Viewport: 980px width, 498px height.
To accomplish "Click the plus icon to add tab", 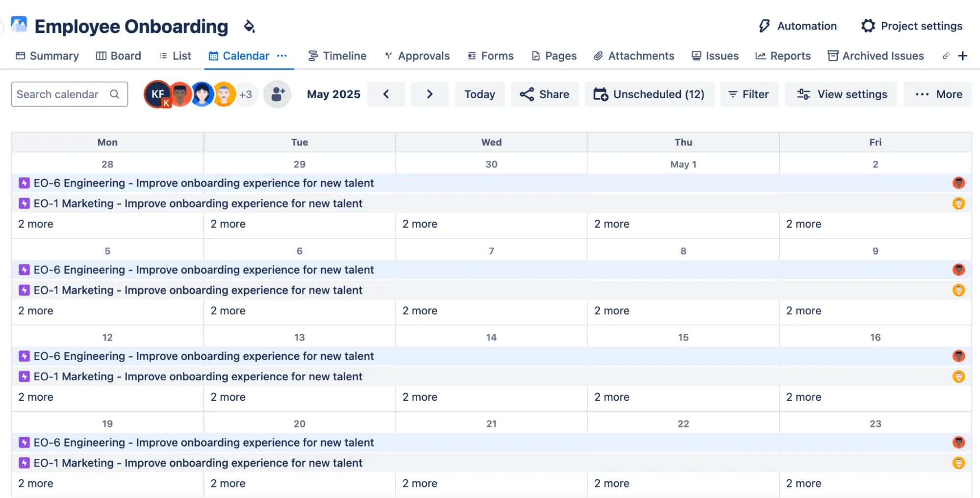I will [963, 56].
